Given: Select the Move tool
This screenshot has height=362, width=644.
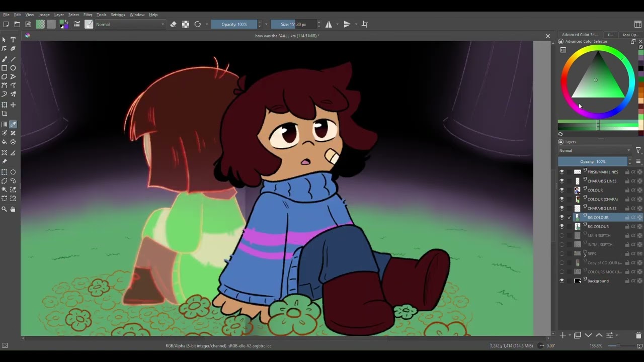Looking at the screenshot, I should click(x=13, y=105).
